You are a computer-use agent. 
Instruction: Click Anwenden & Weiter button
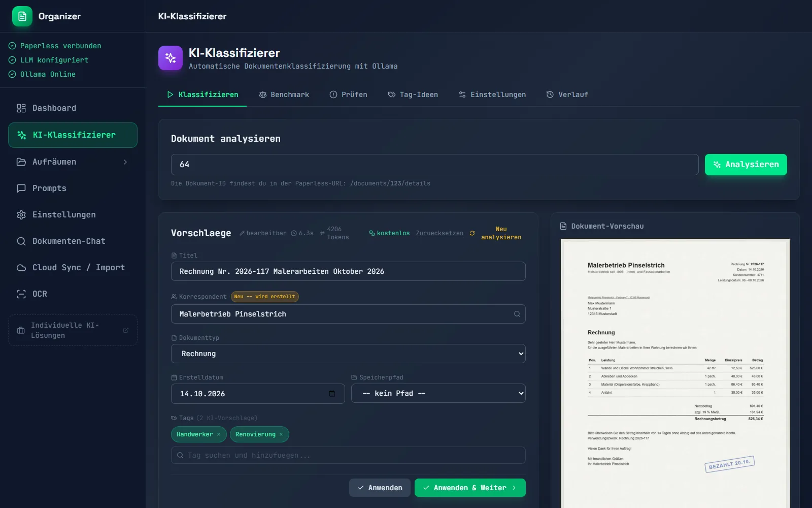click(x=470, y=488)
